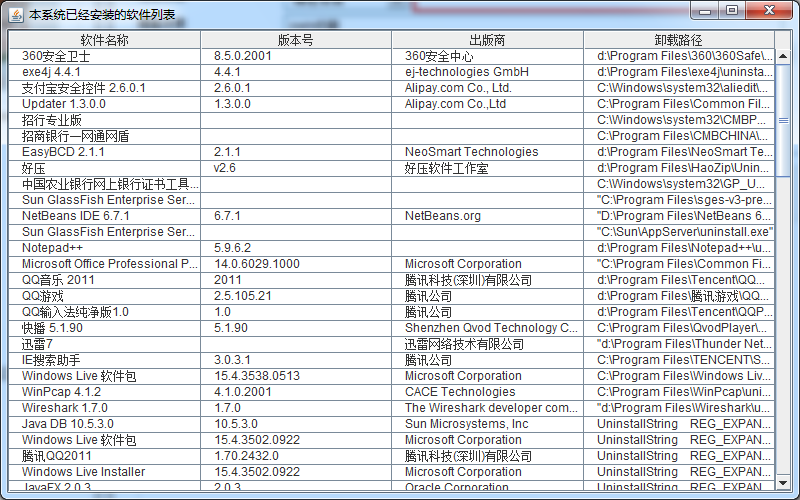Close the software list window
Viewport: 800px width, 500px height.
(769, 11)
